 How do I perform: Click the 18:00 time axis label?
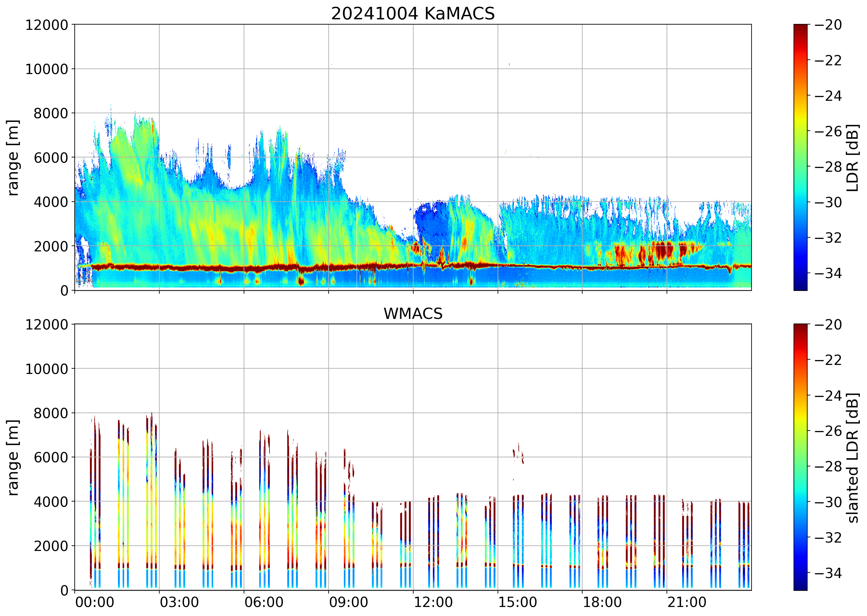click(602, 602)
